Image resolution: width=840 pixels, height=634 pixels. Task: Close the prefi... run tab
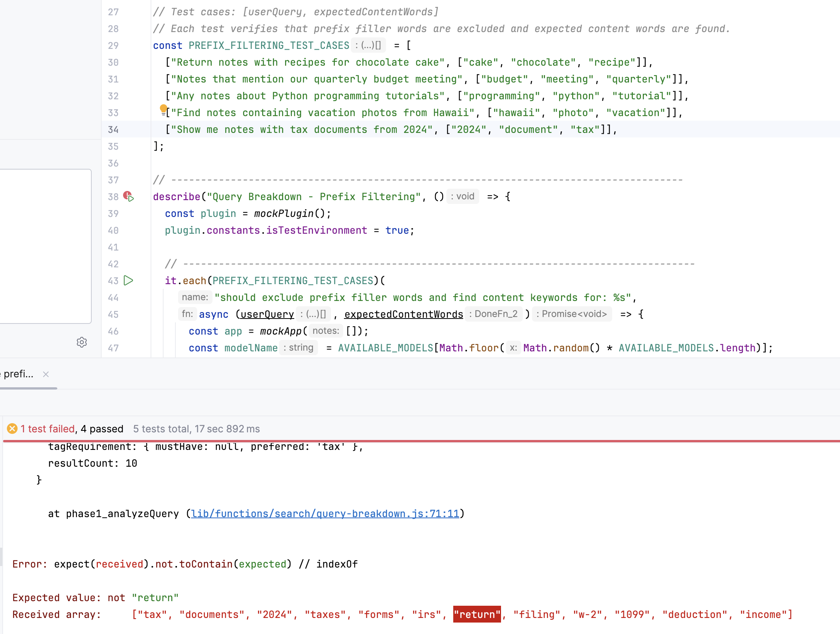(46, 374)
